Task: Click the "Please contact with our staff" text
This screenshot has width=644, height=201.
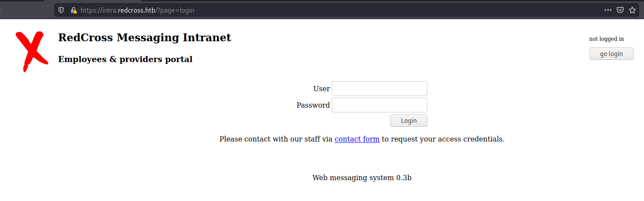Action: click(x=270, y=139)
